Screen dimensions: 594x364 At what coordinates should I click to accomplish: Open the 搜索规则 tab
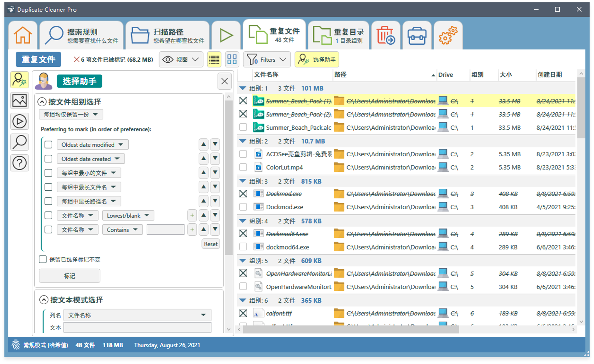81,35
